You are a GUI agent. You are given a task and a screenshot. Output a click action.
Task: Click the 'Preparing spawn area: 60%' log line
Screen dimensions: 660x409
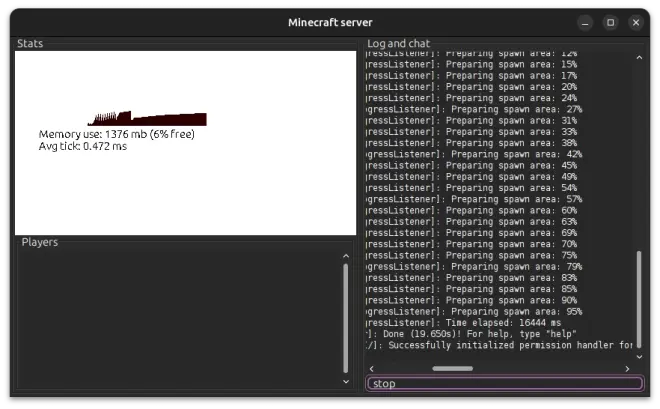(471, 210)
